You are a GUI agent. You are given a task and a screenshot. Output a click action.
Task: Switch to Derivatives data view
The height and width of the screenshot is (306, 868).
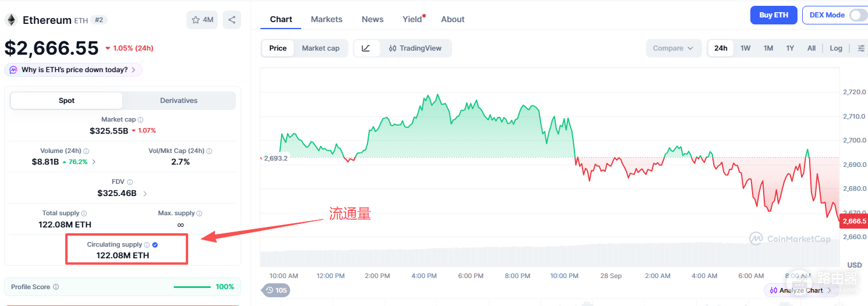[179, 101]
